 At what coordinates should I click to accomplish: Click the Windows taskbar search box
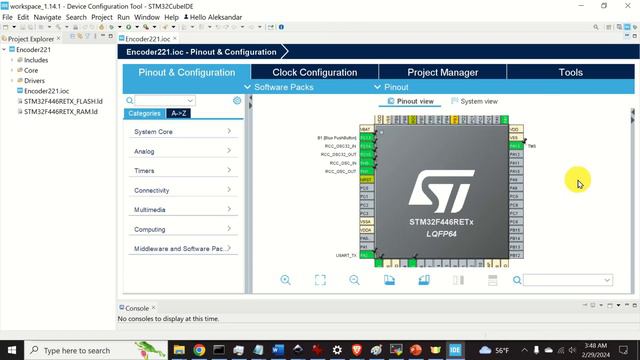(96, 350)
